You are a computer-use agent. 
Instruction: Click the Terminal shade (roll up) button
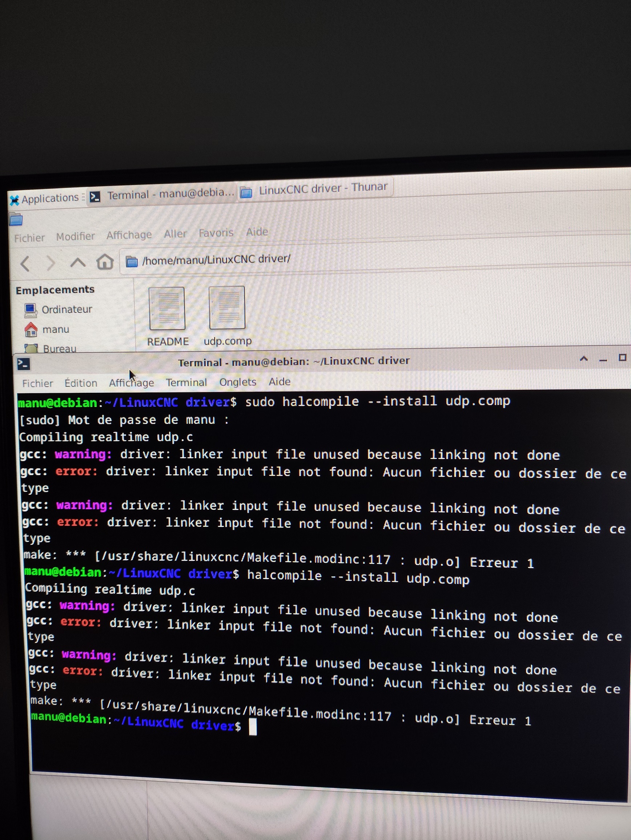(584, 359)
